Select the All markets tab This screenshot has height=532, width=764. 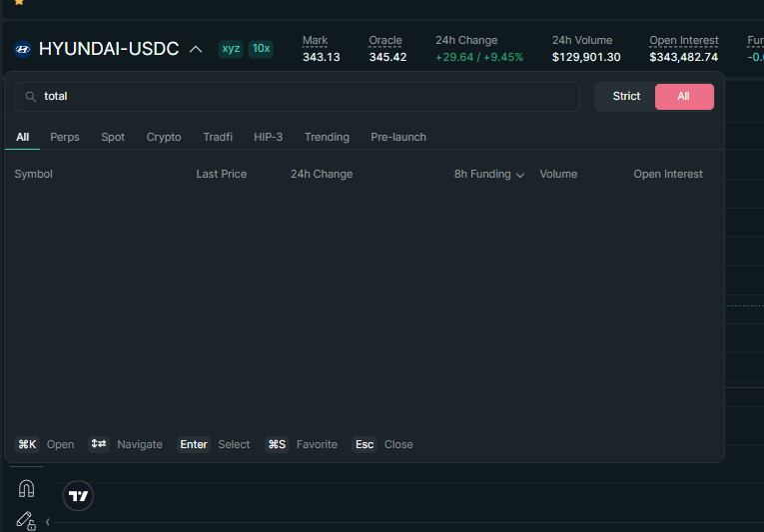pyautogui.click(x=22, y=138)
